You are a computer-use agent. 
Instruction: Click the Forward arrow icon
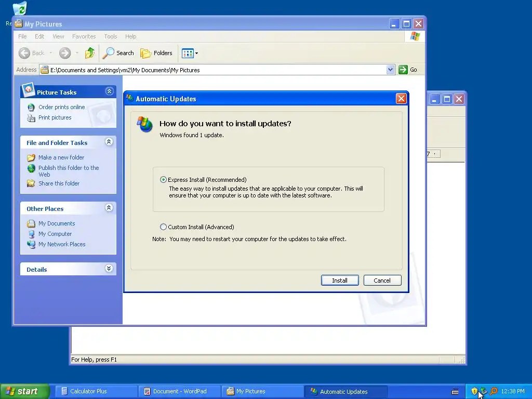[x=65, y=53]
